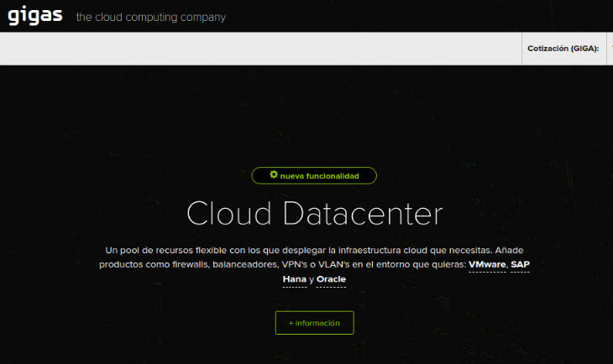Open the '+ información' button
This screenshot has width=613, height=364.
tap(314, 323)
